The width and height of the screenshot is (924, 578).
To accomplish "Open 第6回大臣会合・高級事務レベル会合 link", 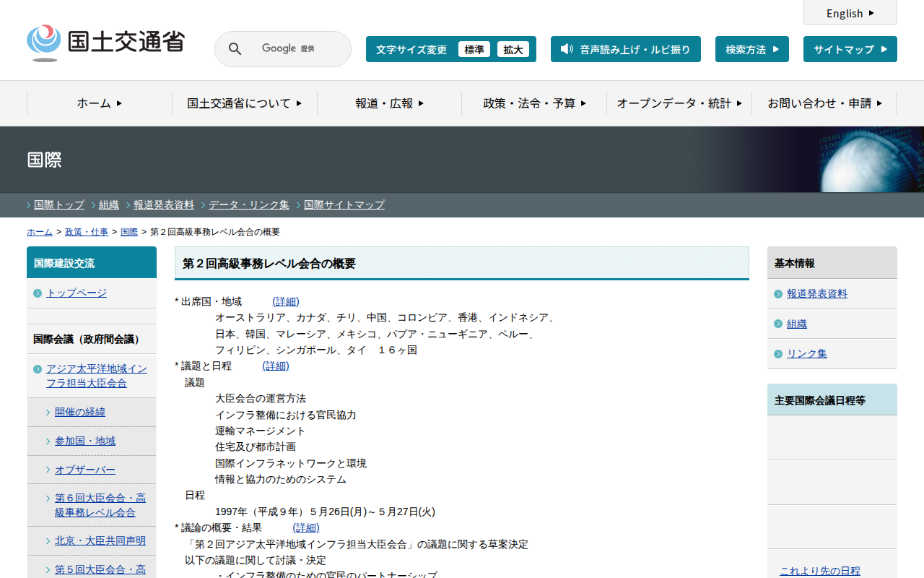I will tap(100, 505).
